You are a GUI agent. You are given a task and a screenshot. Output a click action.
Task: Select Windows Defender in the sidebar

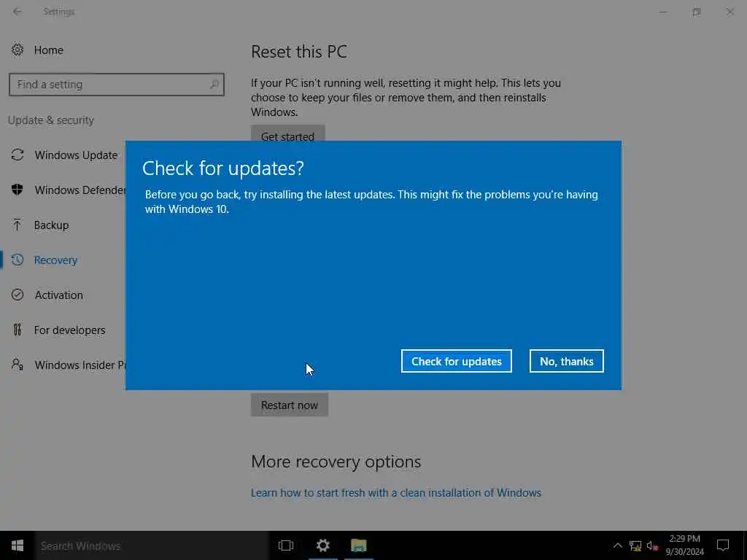[80, 190]
